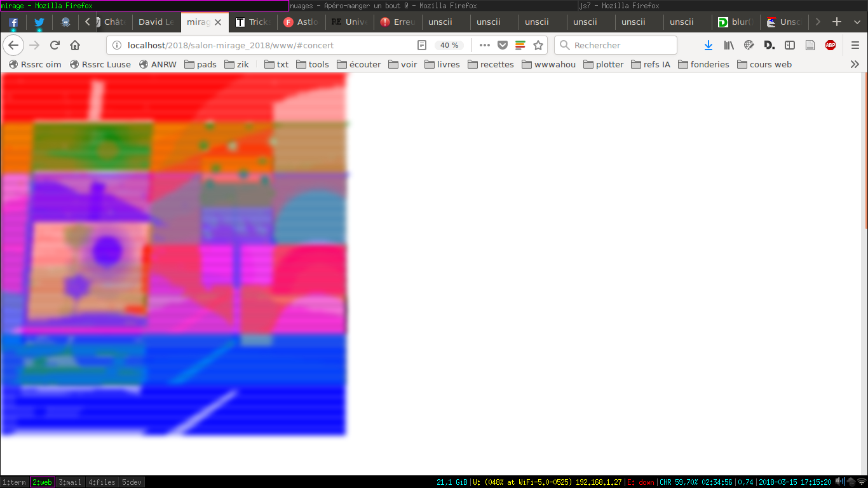Switch to the Tricks tab
Image resolution: width=868 pixels, height=488 pixels.
click(x=253, y=22)
